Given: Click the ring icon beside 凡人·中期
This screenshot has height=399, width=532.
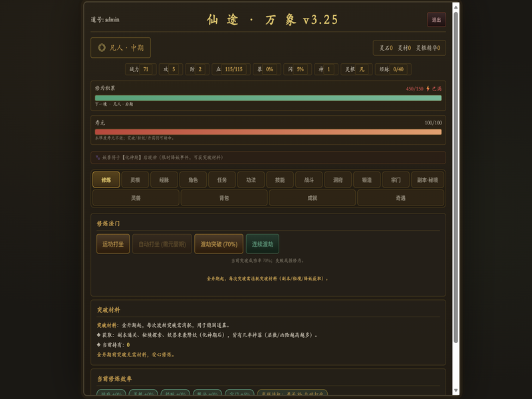Looking at the screenshot, I should coord(102,47).
